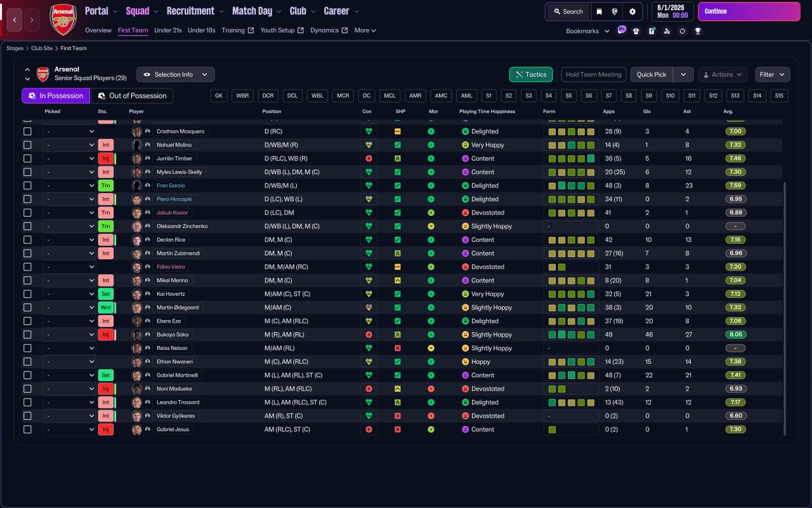Click the form squares for Fran Garcia
The width and height of the screenshot is (812, 508).
point(572,185)
